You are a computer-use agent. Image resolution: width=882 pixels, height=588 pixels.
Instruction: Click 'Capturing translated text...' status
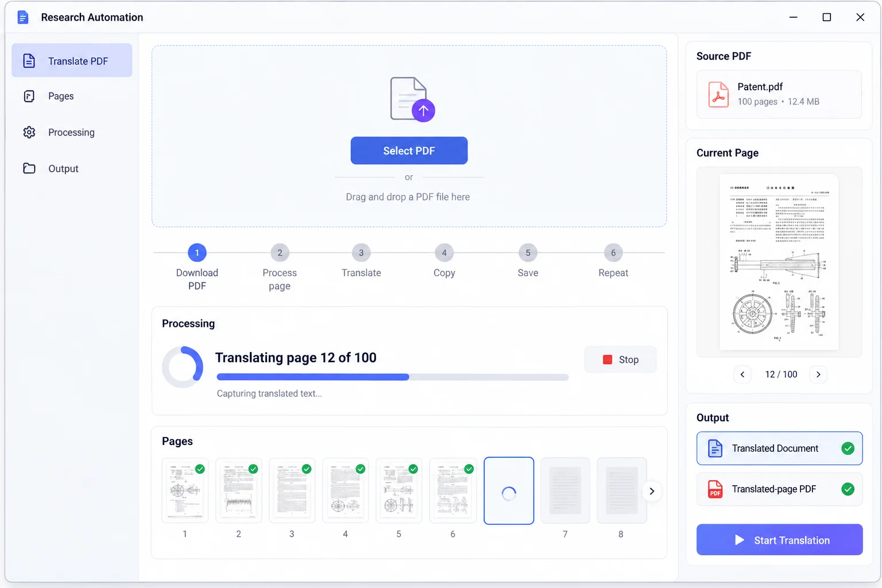click(x=269, y=393)
